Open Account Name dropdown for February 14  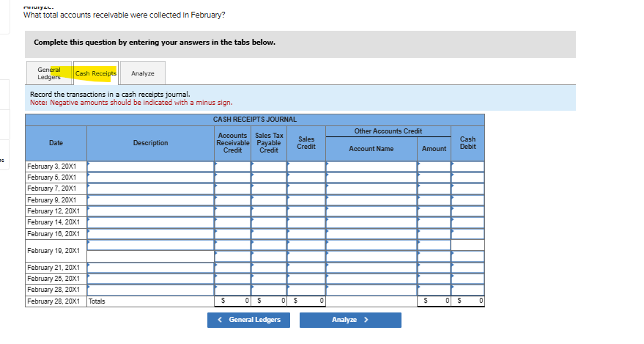pyautogui.click(x=371, y=222)
